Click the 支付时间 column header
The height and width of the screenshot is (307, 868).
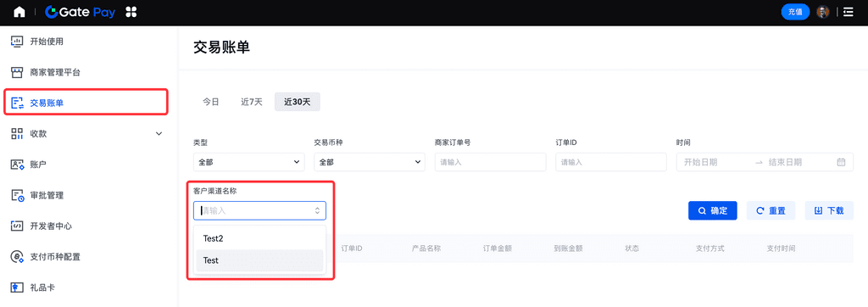pyautogui.click(x=781, y=248)
